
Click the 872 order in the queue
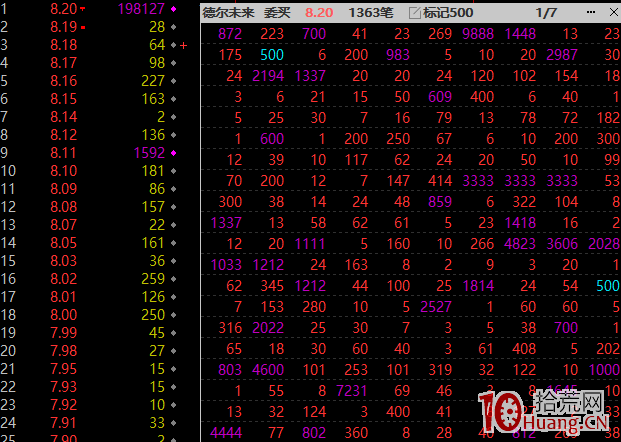(x=230, y=34)
